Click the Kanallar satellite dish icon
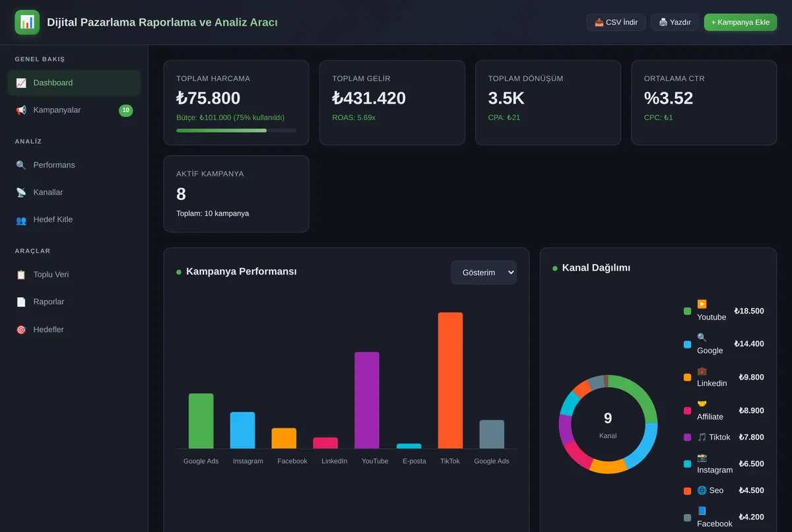Image resolution: width=792 pixels, height=532 pixels. (x=21, y=192)
